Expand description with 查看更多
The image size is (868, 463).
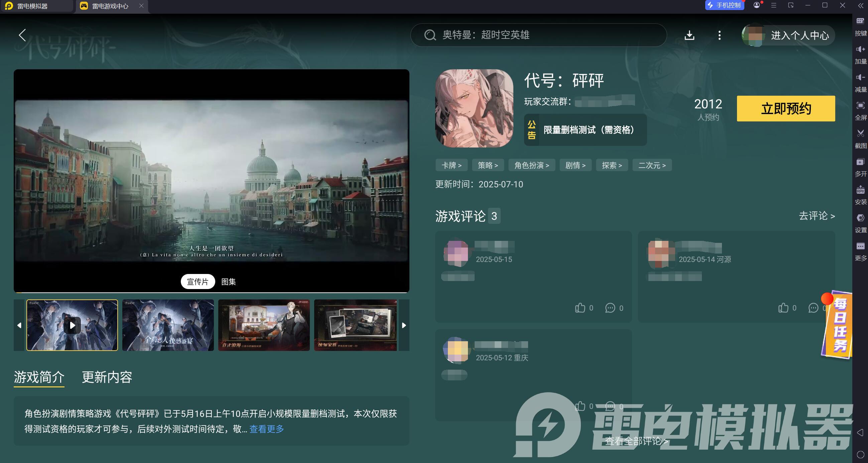(x=266, y=429)
